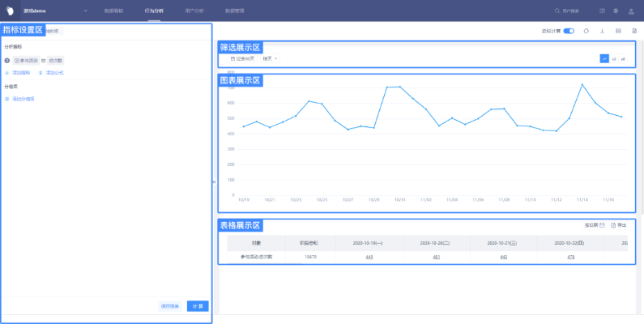Viewport: 644px width, 324px height.
Task: Open the 总次数 metric selector
Action: click(55, 61)
